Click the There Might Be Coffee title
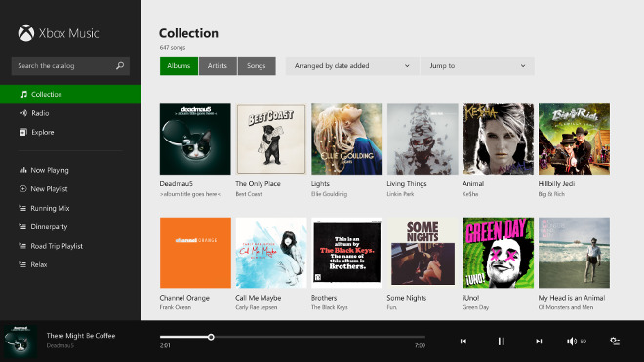Screen dimensions: 644x362 (x=81, y=336)
